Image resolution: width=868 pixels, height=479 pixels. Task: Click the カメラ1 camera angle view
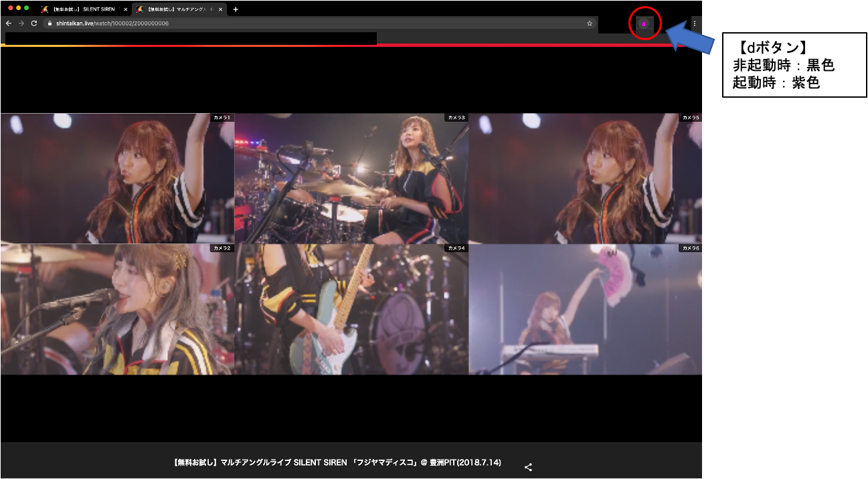coord(117,177)
